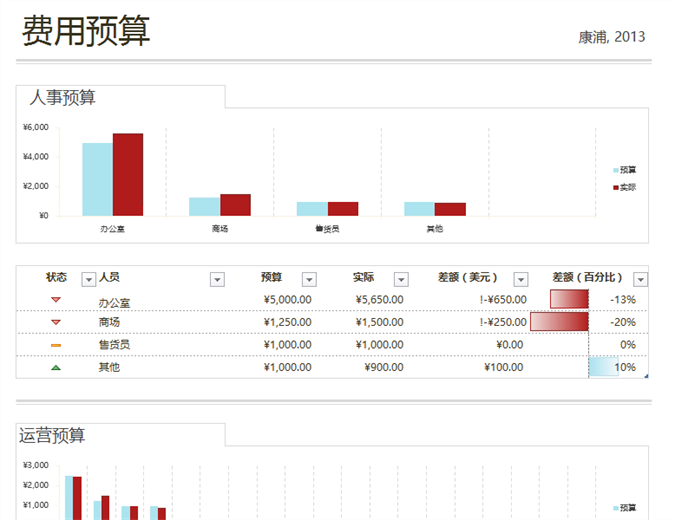
Task: Select the ¥5,000.00 budget cell
Action: 288,300
